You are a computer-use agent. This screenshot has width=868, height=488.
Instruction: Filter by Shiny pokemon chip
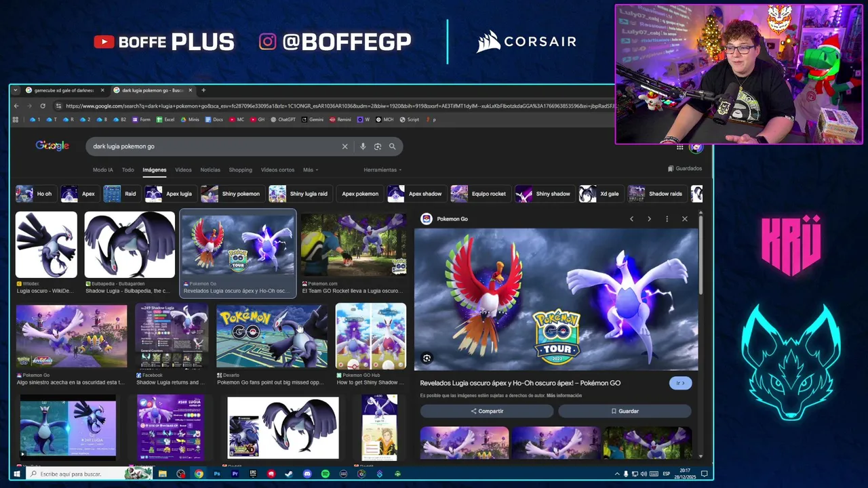click(x=231, y=194)
